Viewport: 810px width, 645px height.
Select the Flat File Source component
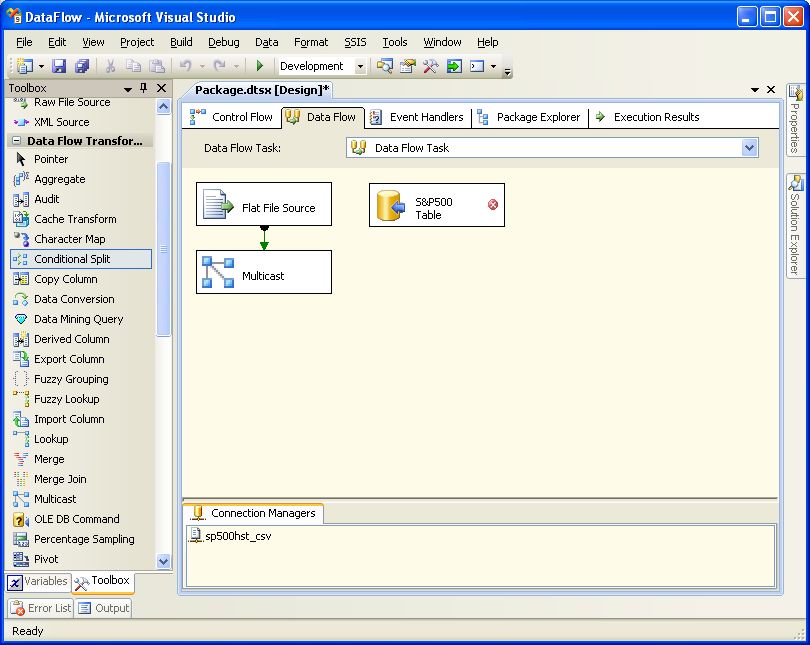pyautogui.click(x=264, y=204)
